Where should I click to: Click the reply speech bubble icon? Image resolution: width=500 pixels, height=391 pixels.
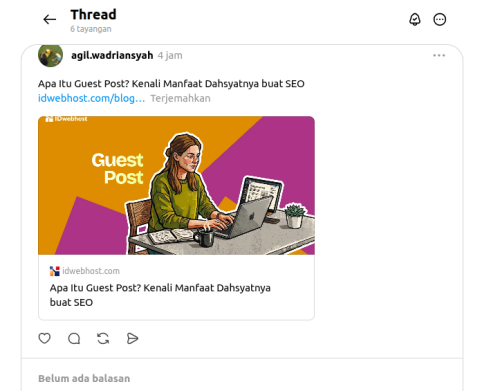74,339
